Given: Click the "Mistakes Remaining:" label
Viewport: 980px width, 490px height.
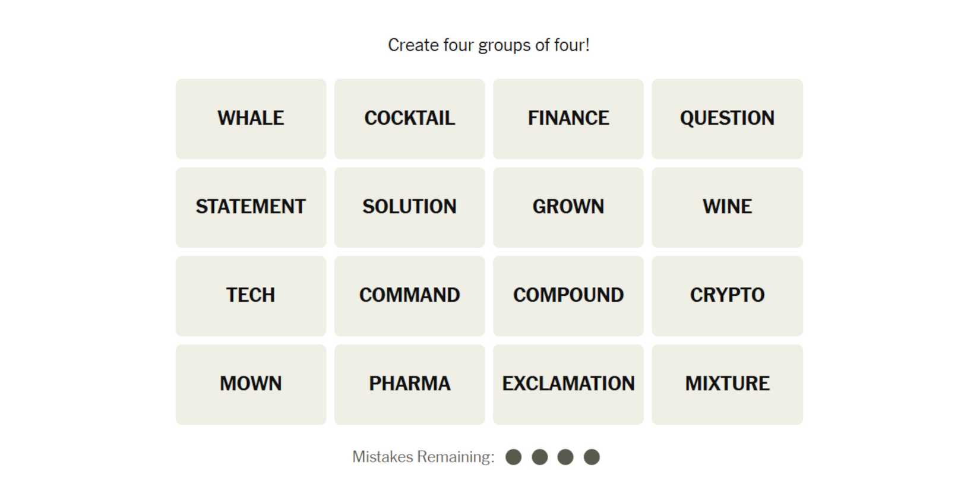Looking at the screenshot, I should pyautogui.click(x=423, y=457).
